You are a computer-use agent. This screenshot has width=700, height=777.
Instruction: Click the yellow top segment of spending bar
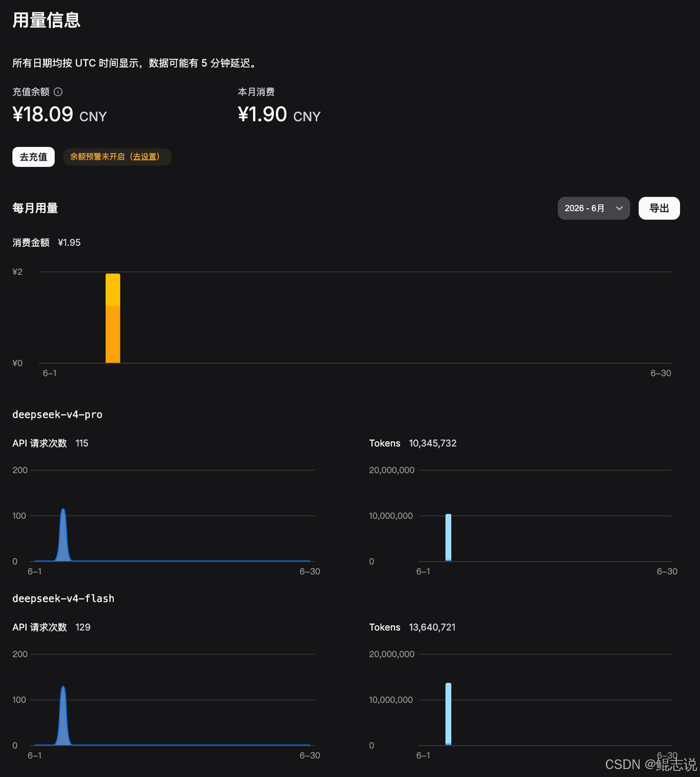113,290
